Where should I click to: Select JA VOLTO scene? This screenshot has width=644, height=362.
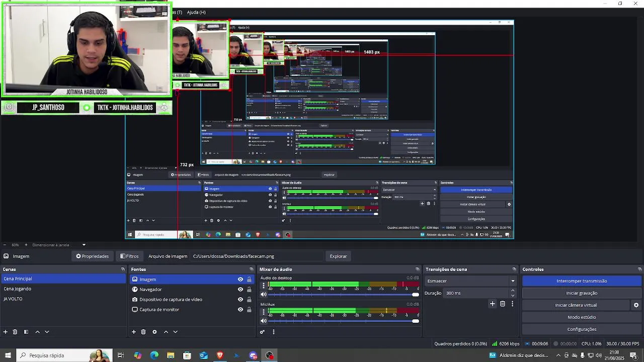coord(63,299)
